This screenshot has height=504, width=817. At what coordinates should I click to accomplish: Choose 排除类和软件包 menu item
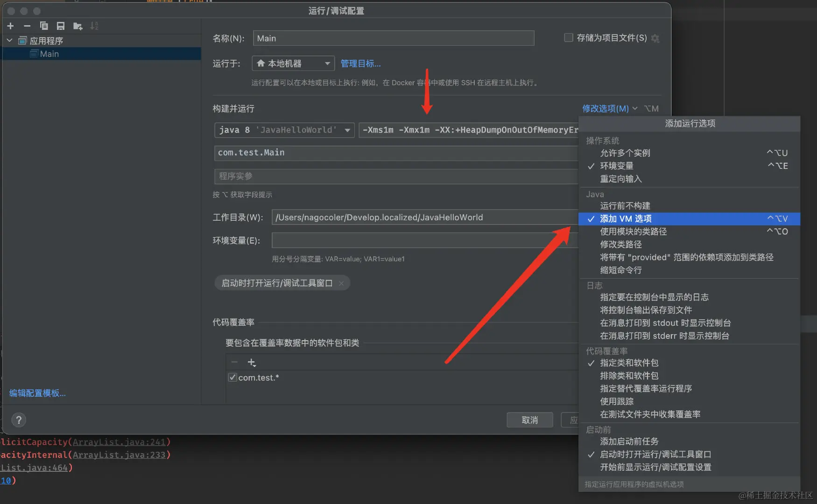[x=689, y=376]
